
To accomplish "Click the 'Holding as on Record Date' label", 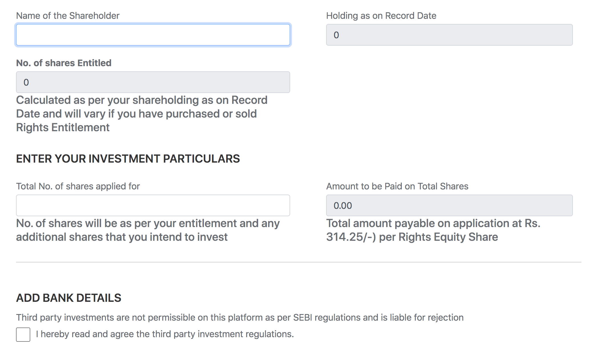I will (381, 16).
